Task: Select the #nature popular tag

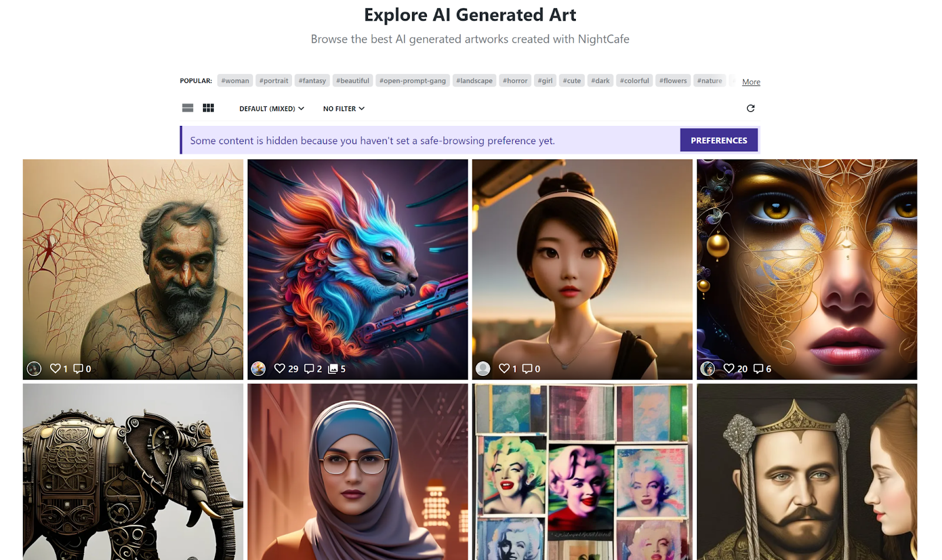Action: click(x=709, y=81)
